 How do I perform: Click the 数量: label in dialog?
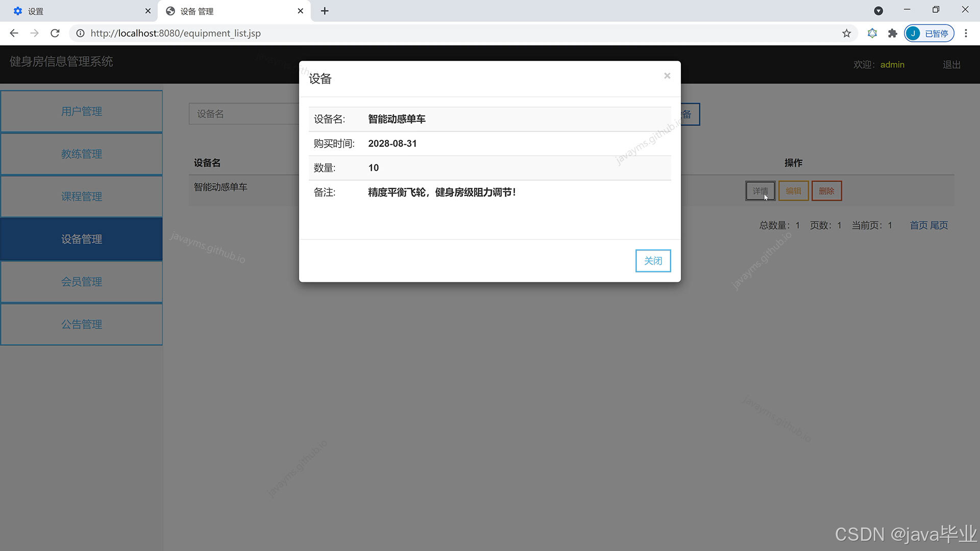pos(324,168)
